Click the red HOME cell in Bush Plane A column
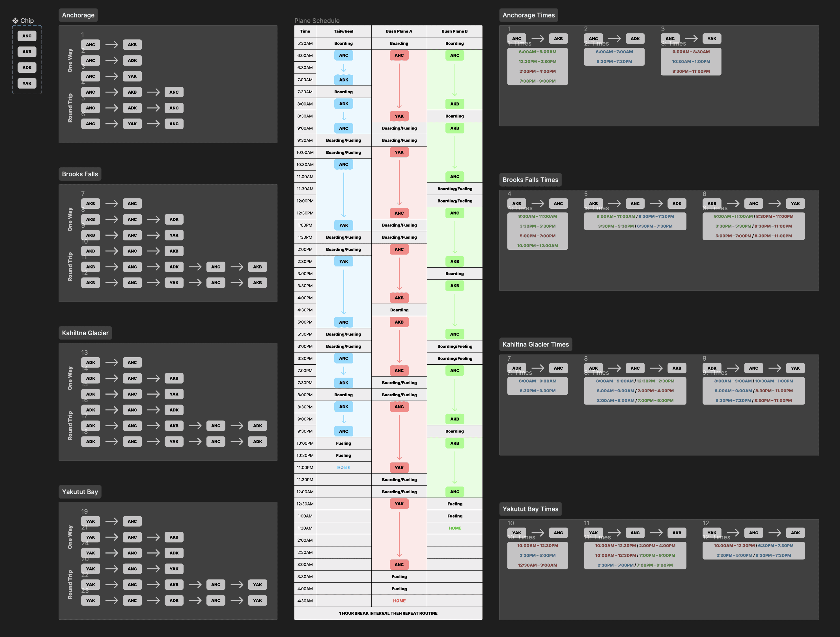 point(399,601)
